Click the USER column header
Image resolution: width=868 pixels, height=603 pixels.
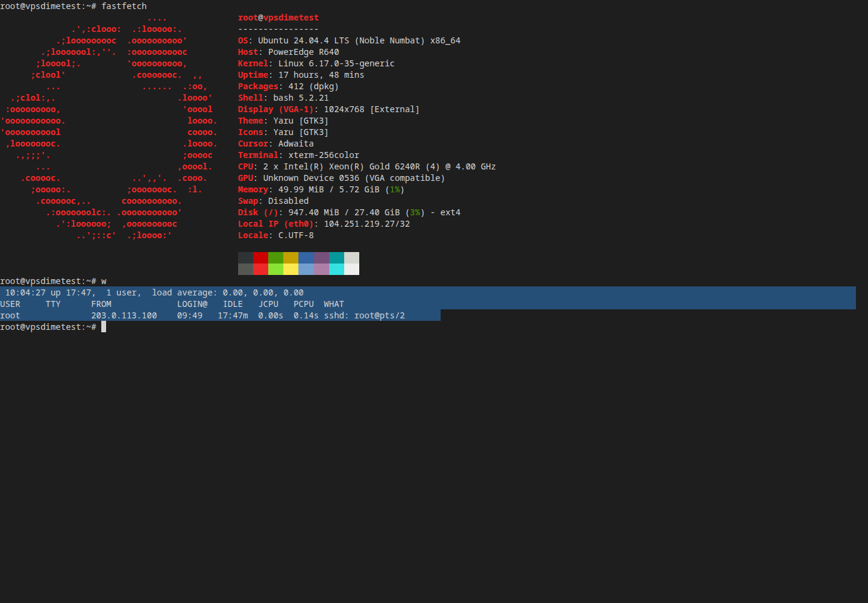click(10, 304)
